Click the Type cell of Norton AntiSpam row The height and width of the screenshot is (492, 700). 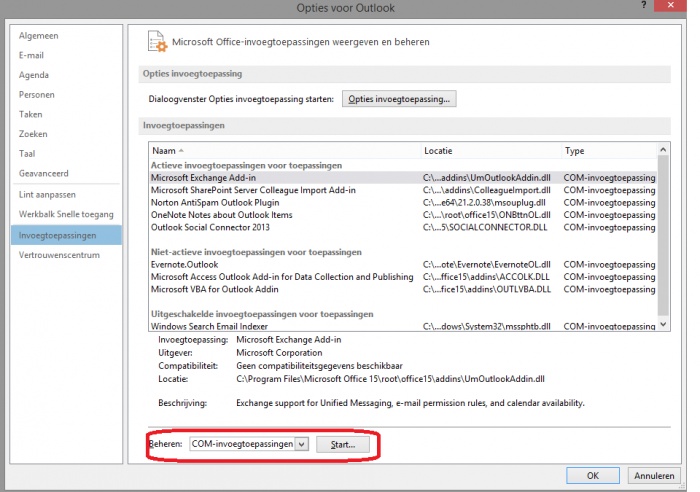click(x=609, y=203)
